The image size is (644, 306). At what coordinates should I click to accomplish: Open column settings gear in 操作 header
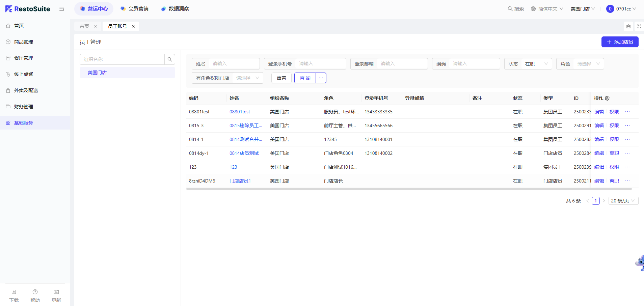click(607, 98)
